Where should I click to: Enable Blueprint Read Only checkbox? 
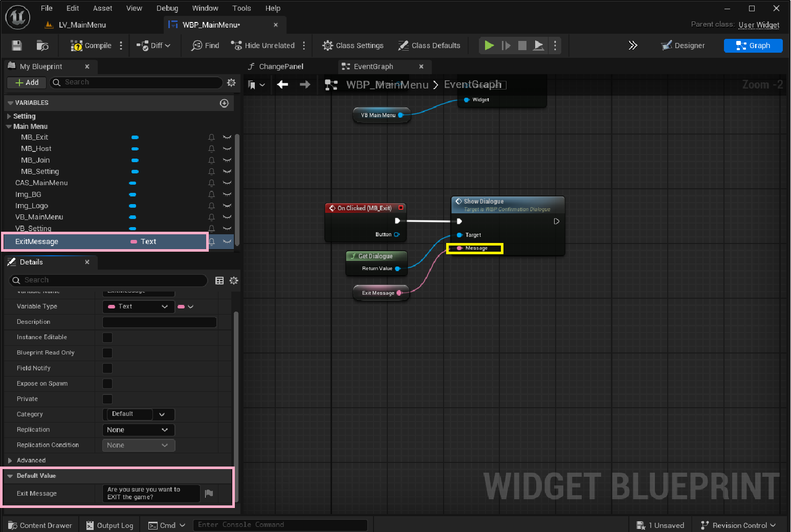(107, 352)
